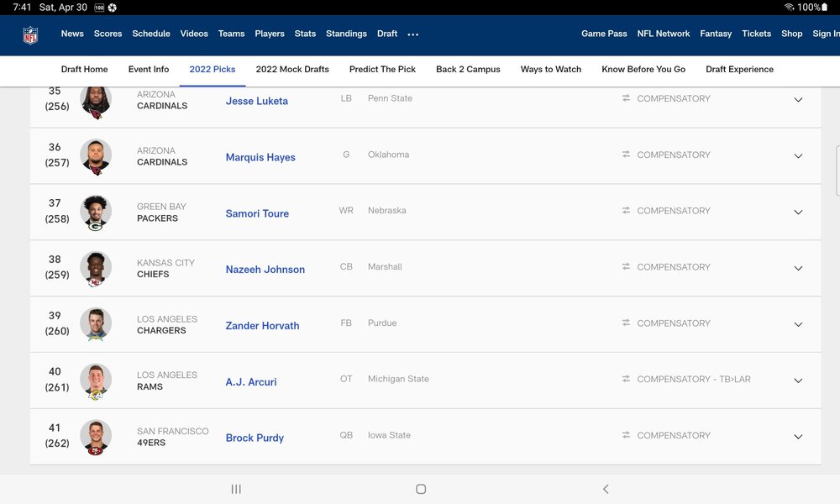Open the Zander Horvath player link
Image resolution: width=840 pixels, height=504 pixels.
(x=262, y=326)
